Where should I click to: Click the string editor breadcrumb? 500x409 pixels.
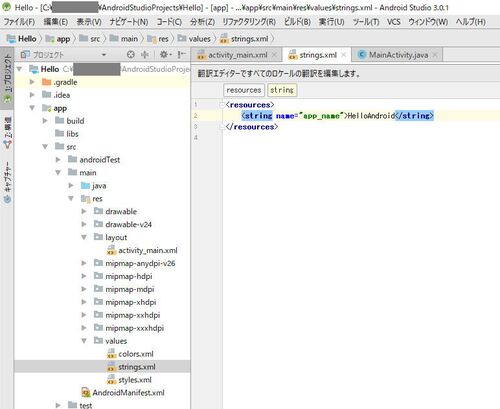coord(282,90)
